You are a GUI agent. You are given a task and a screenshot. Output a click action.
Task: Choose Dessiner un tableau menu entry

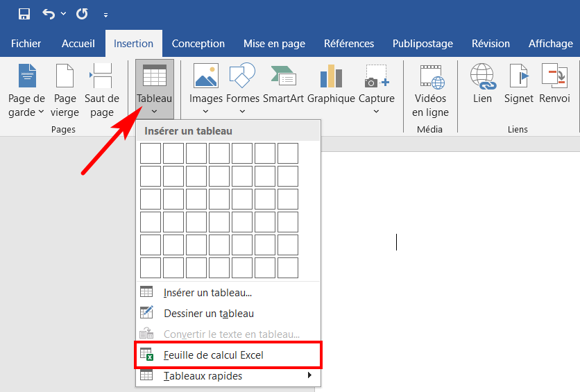click(x=228, y=314)
